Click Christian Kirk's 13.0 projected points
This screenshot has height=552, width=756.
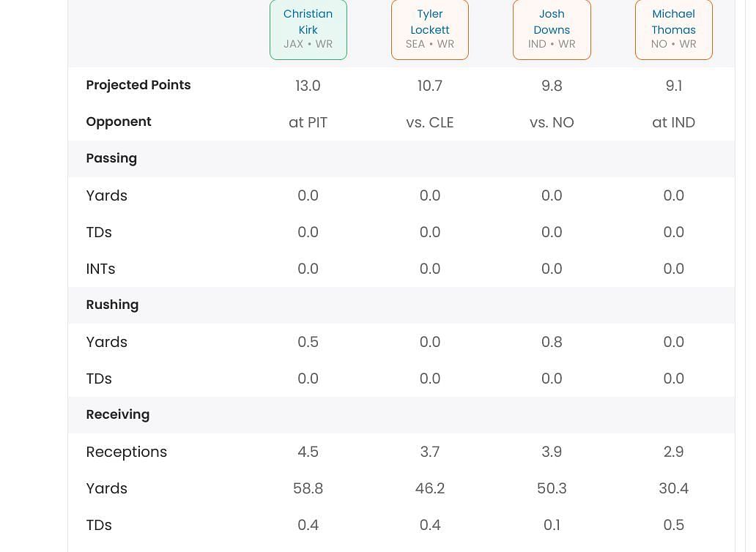(x=308, y=86)
